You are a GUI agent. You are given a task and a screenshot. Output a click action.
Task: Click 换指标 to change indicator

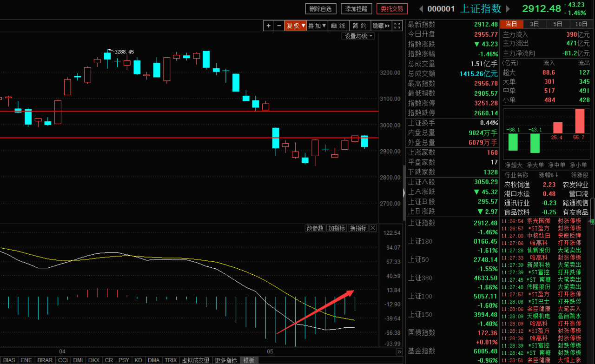pyautogui.click(x=358, y=228)
